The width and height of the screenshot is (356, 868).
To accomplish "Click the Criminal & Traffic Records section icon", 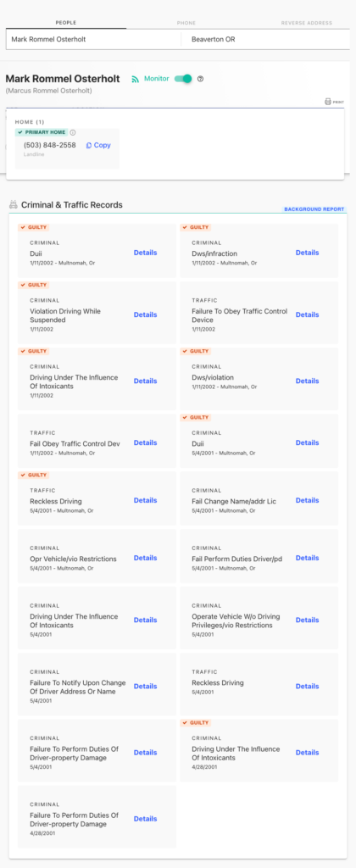I will 14,205.
